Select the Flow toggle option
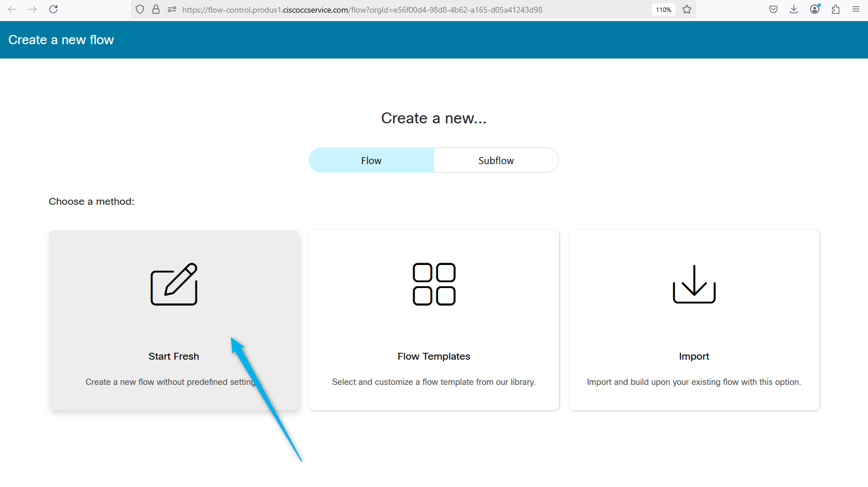Image resolution: width=868 pixels, height=487 pixels. click(372, 161)
